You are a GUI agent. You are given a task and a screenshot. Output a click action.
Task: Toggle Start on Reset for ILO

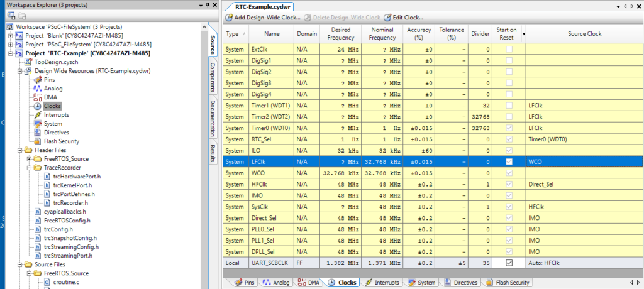(x=509, y=150)
